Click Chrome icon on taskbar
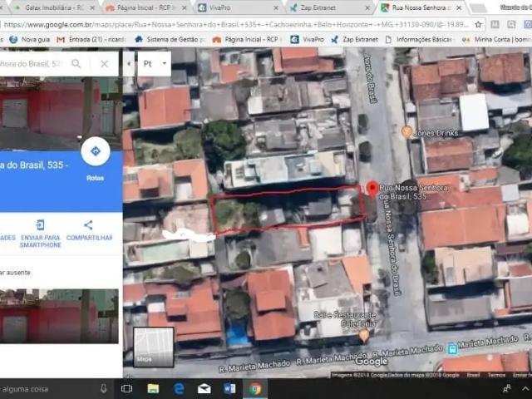532x399 pixels. pos(255,389)
